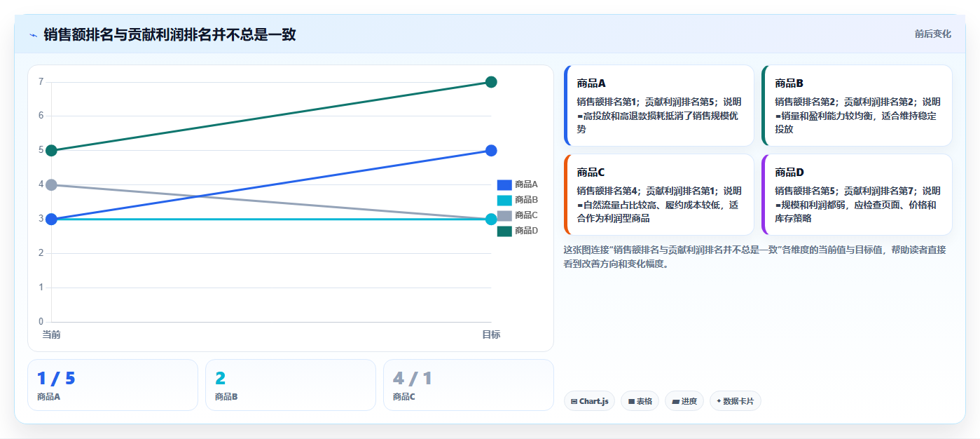Toggle 商品A legend blue swatch
This screenshot has height=439, width=980.
point(504,184)
